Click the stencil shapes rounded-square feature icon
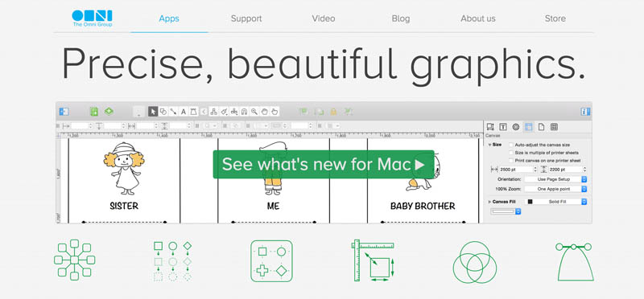 point(271,261)
